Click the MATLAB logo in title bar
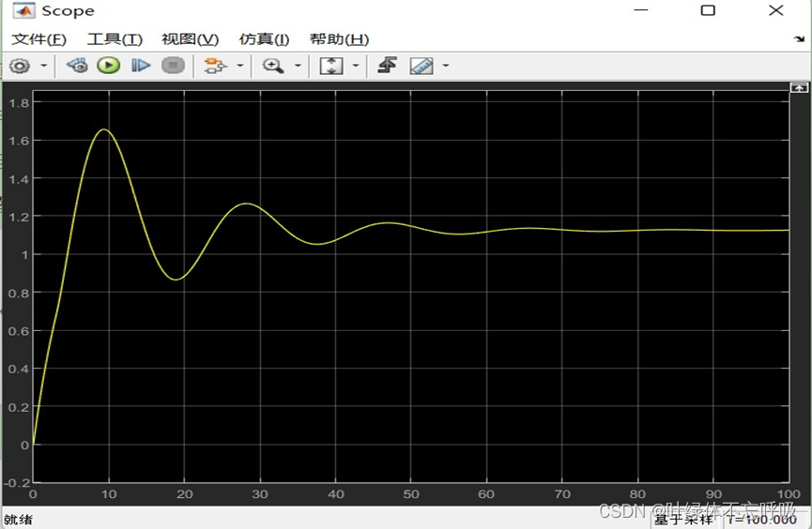Screen dimensions: 812x529 [23, 10]
